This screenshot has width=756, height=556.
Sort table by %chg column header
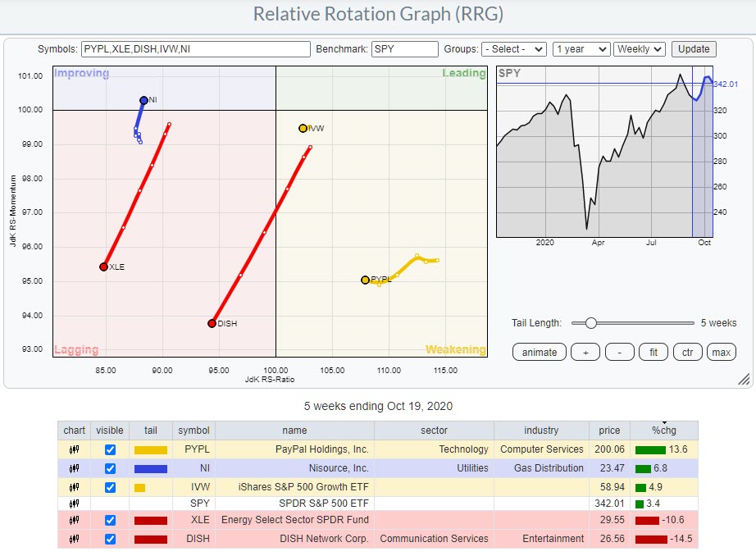[664, 430]
